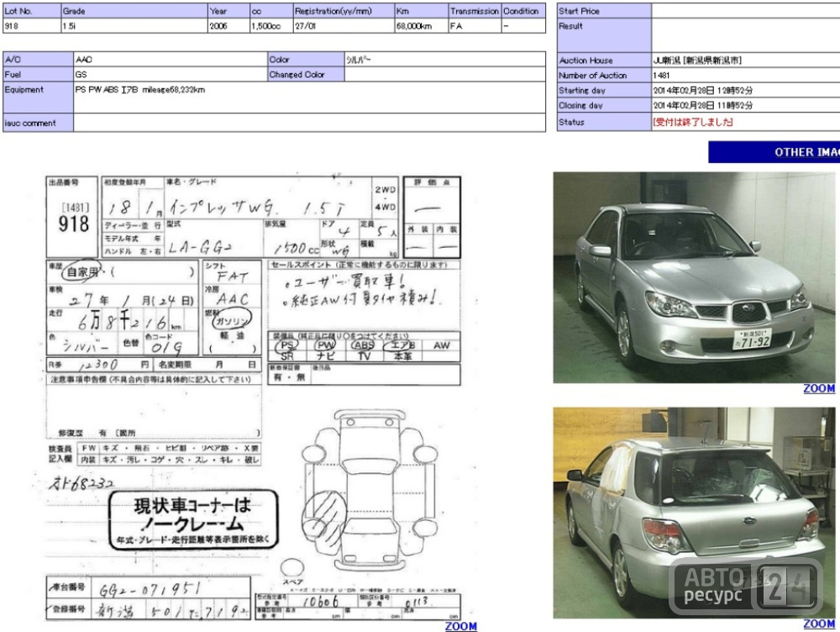Viewport: 840px width, 632px height.
Task: Click the Lot No. column header
Action: tap(32, 11)
